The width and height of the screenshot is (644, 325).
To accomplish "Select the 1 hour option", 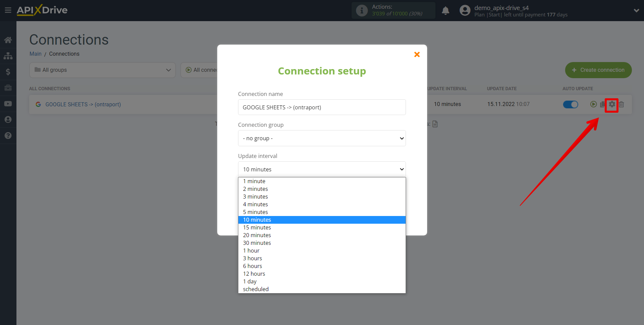I will click(322, 251).
